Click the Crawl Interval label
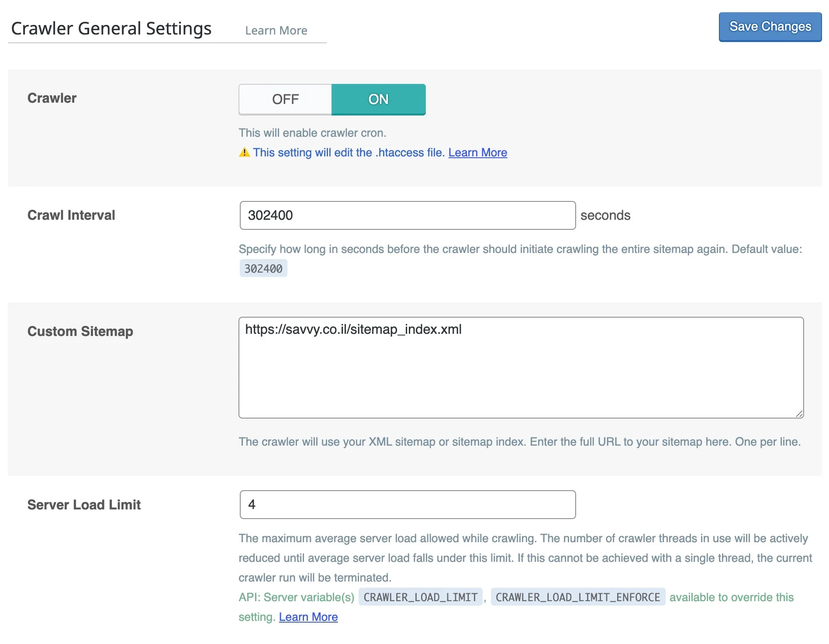This screenshot has height=644, width=829. point(71,215)
